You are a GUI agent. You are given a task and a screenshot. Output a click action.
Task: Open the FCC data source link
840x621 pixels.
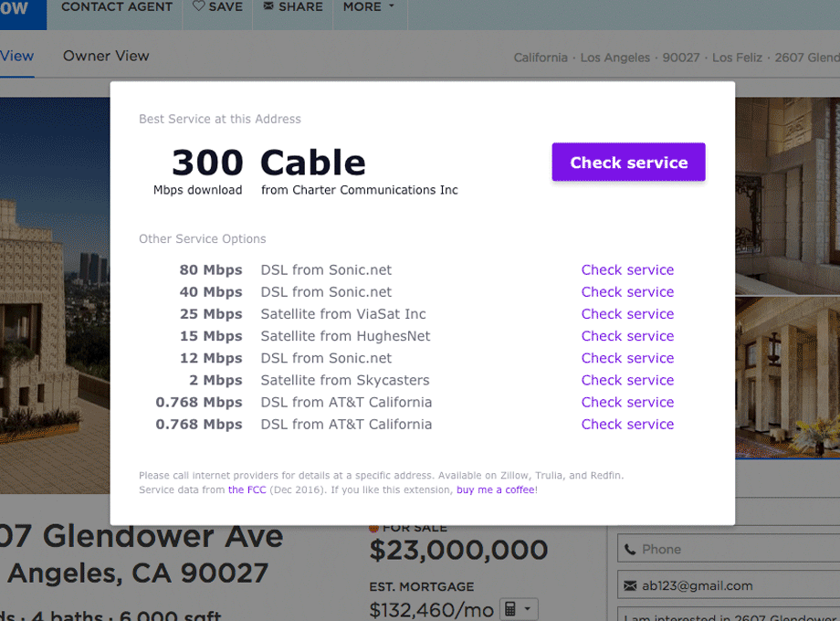pos(247,490)
